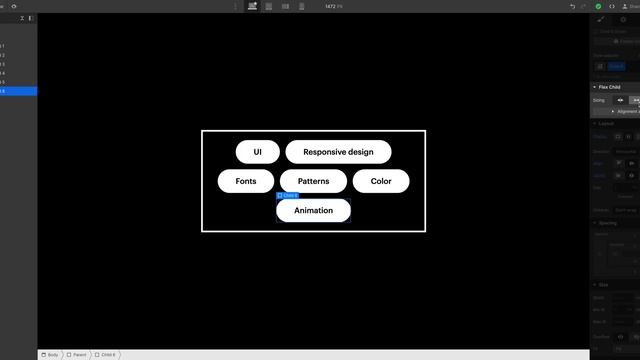Open the Style panel brush tab
Image resolution: width=640 pixels, height=360 pixels.
click(600, 19)
